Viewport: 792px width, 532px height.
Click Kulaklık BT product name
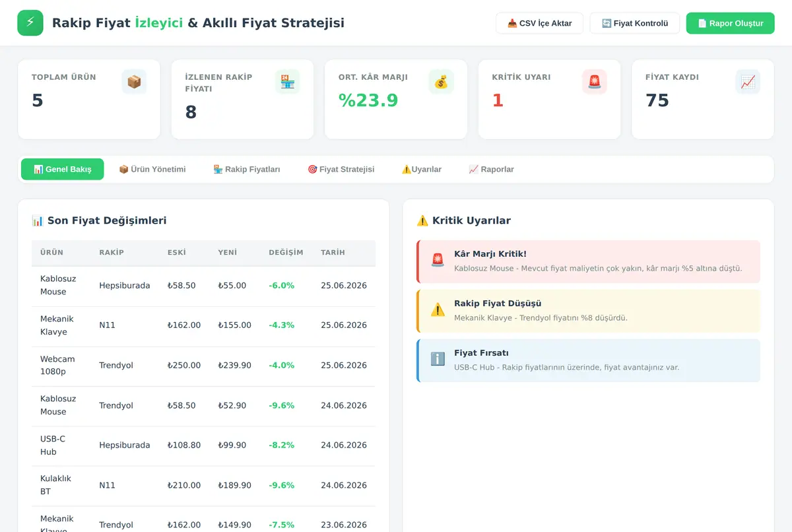tap(56, 485)
